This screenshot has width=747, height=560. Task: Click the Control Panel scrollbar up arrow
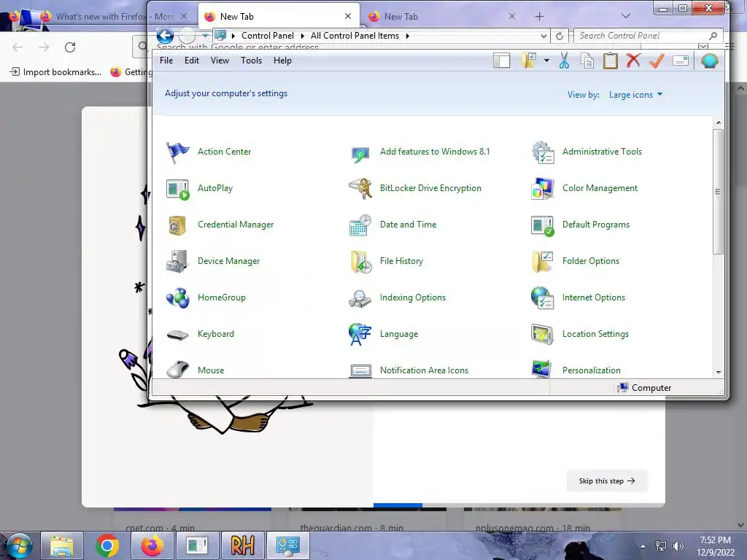point(719,122)
